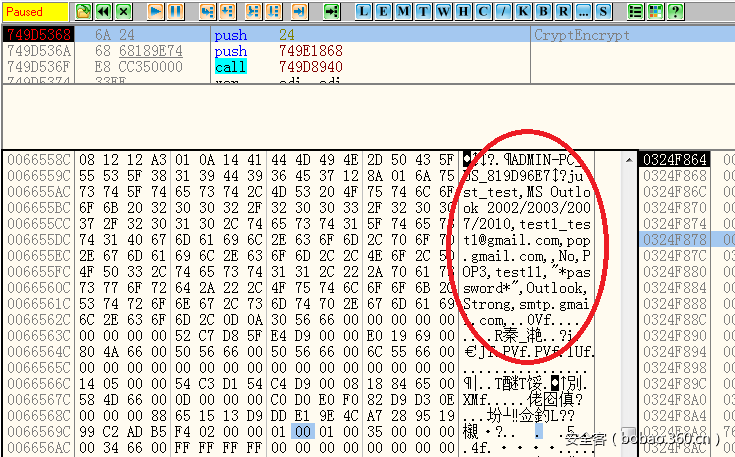
Task: Open CPU window with C button
Action: [483, 11]
